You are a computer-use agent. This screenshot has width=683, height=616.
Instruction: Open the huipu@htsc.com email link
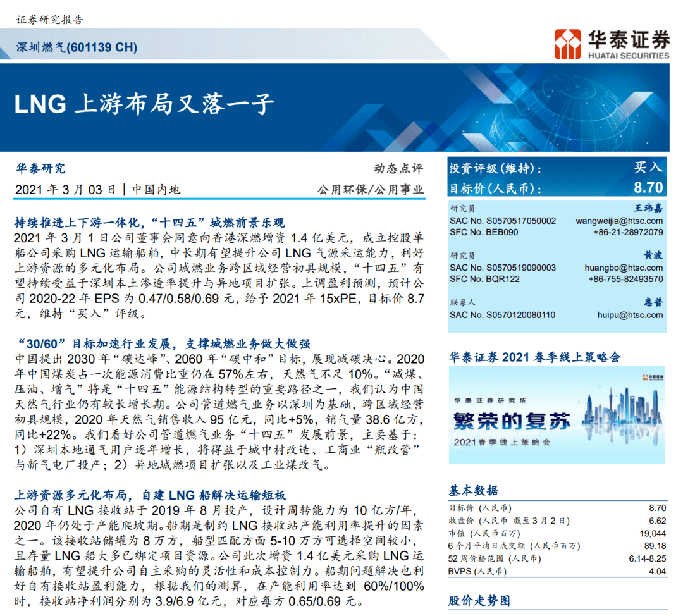(x=630, y=314)
